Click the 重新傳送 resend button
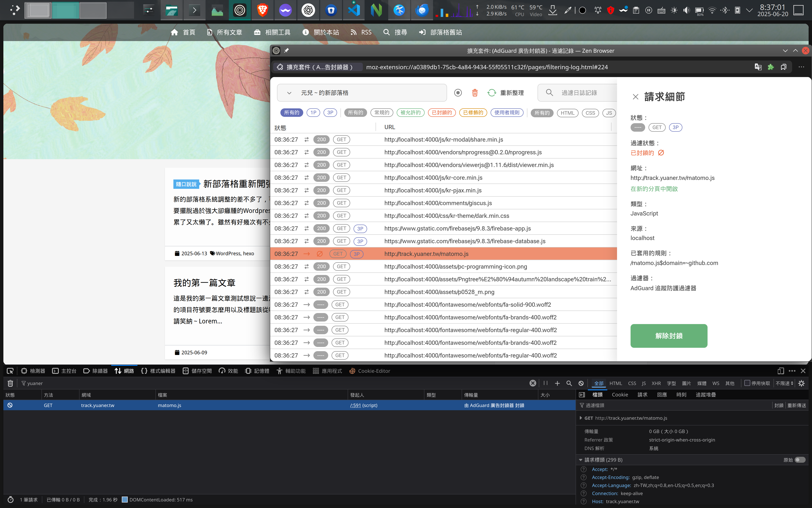 tap(797, 406)
